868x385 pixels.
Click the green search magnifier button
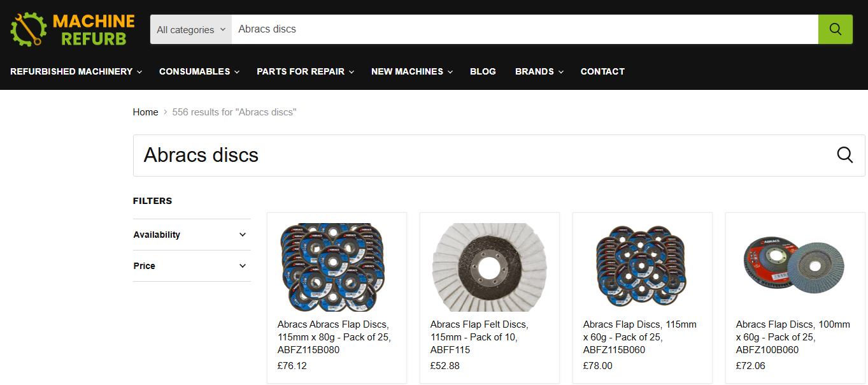[834, 29]
